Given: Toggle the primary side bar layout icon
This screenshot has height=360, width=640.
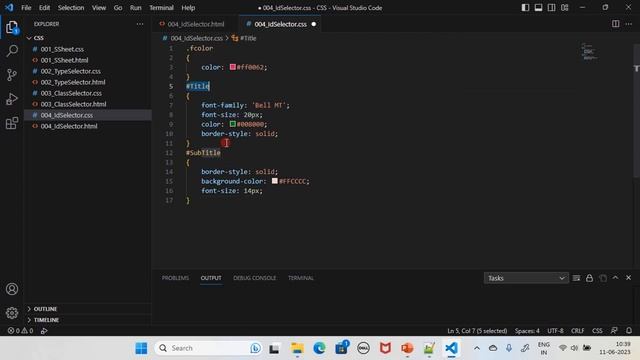Looking at the screenshot, I should click(525, 7).
